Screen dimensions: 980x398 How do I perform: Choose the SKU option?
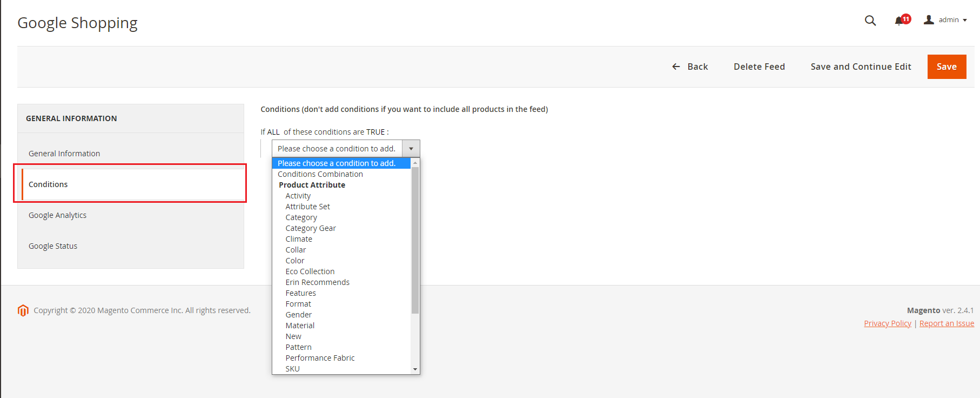(341, 368)
